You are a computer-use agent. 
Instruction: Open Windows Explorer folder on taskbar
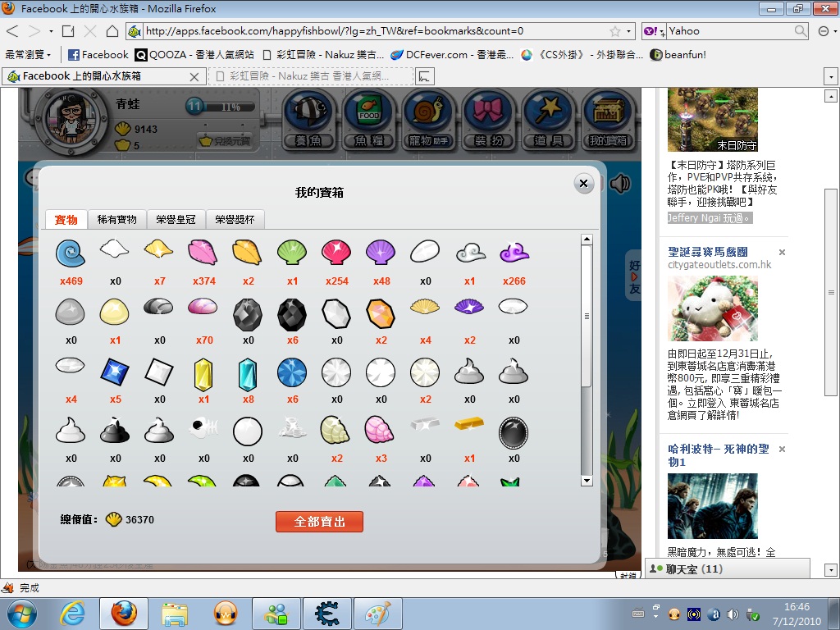coord(175,614)
